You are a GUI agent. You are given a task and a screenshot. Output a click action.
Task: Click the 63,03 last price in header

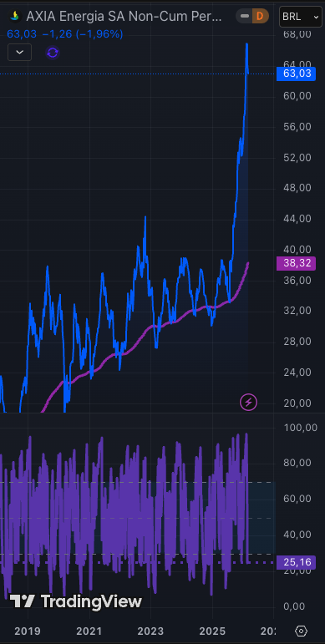click(22, 34)
